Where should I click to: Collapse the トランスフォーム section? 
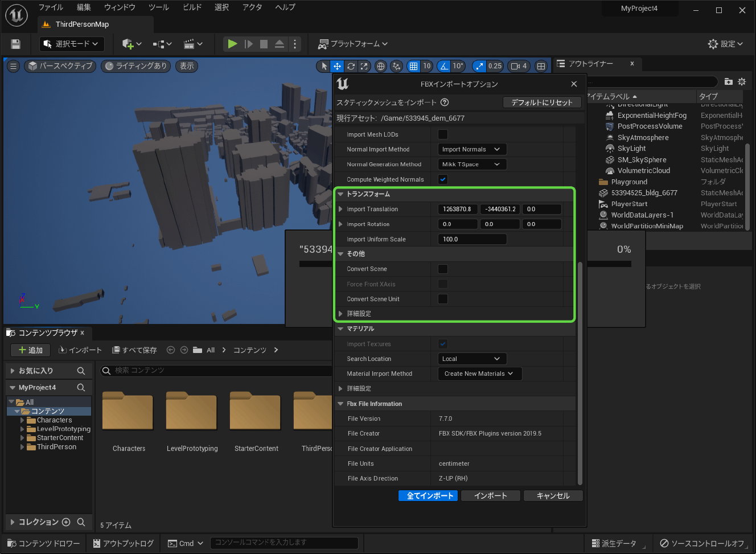(x=340, y=194)
